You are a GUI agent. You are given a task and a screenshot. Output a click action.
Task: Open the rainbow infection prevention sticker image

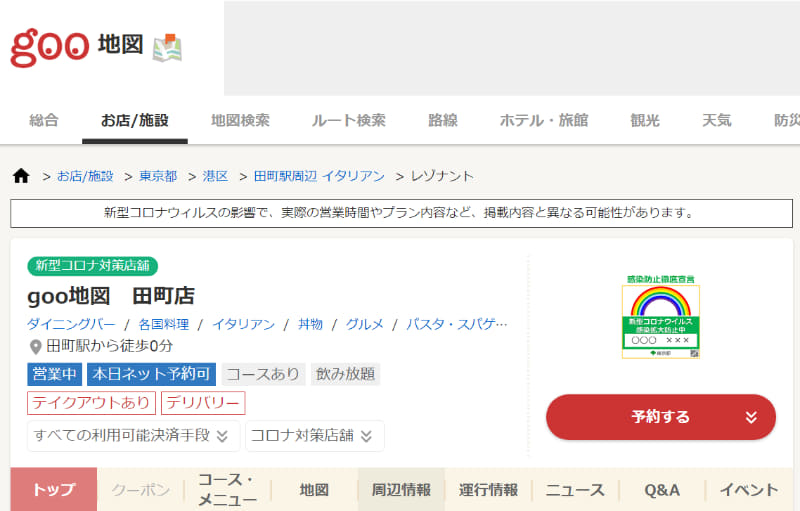(x=661, y=317)
